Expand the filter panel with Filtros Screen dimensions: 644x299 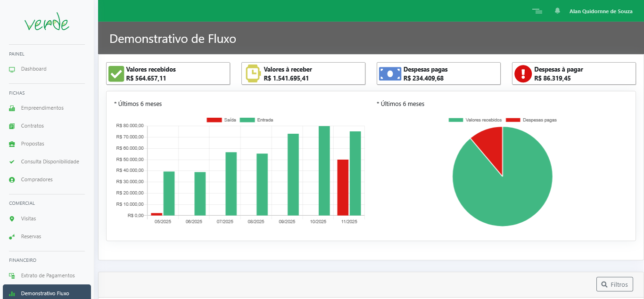click(615, 284)
